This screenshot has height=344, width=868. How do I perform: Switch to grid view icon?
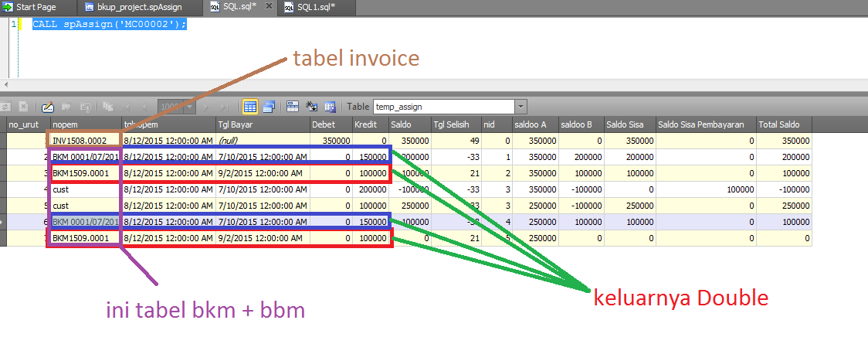pyautogui.click(x=249, y=107)
